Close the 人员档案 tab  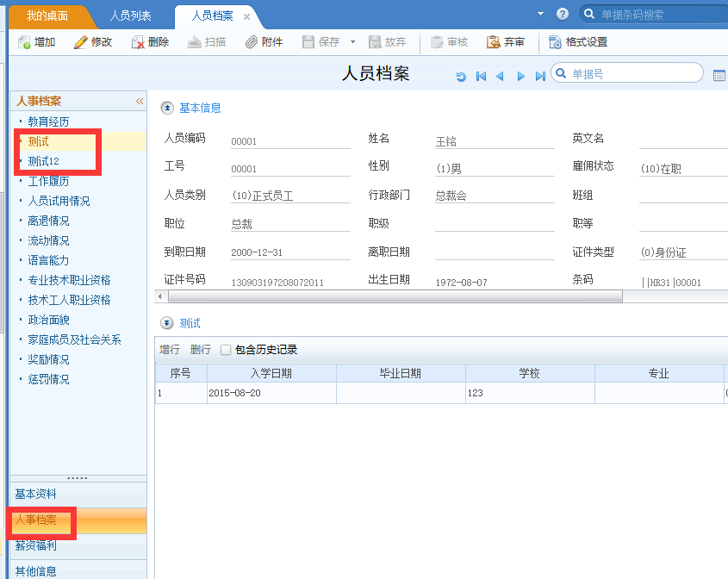[246, 17]
